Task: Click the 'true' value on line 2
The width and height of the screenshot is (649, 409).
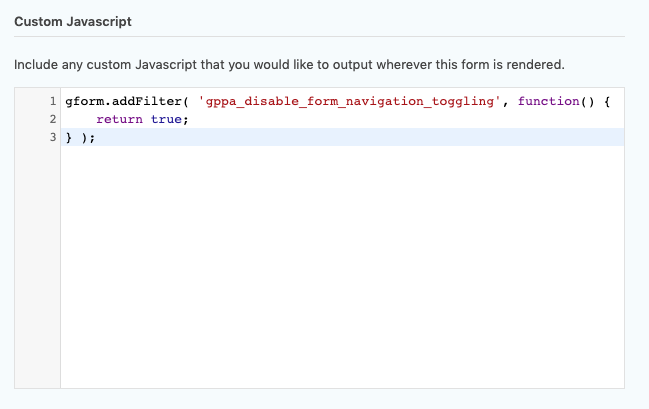Action: coord(166,120)
